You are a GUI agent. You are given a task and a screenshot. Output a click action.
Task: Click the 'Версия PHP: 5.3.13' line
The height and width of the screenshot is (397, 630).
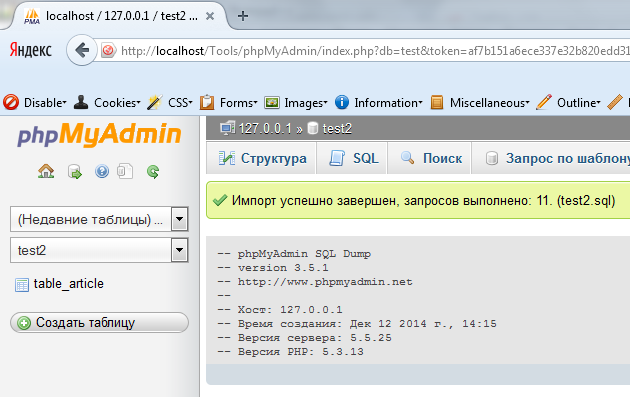click(290, 352)
